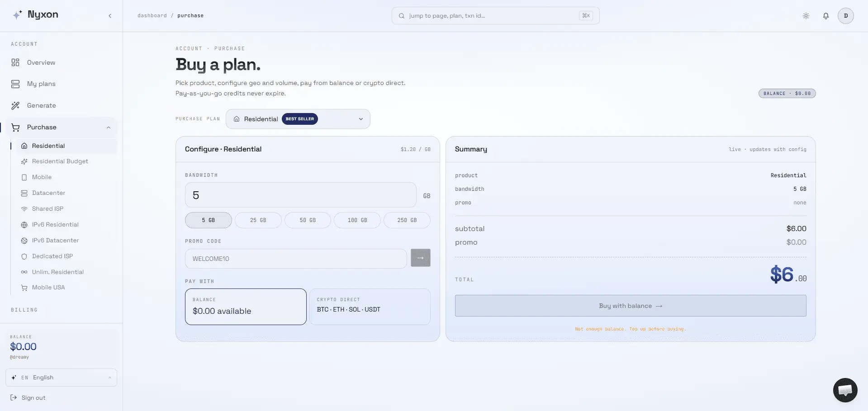Select IPv6 Residential
868x411 pixels.
tap(66, 225)
